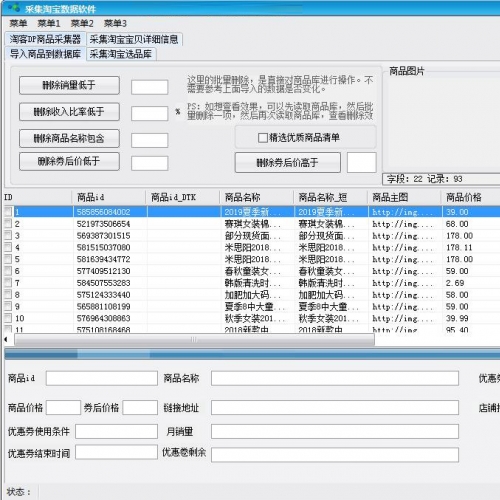Viewport: 500px width, 500px height.
Task: Focus the 商品价格 input field
Action: pos(63,407)
